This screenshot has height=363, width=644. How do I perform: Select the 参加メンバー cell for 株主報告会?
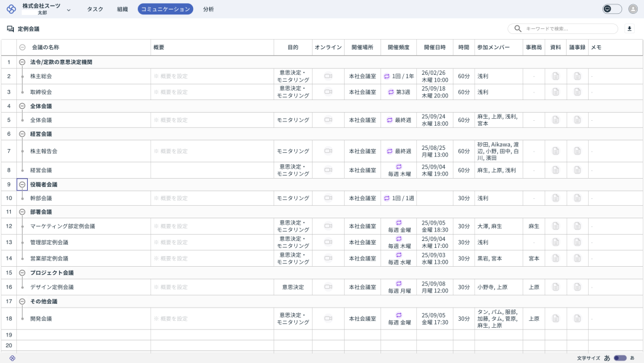click(x=498, y=151)
